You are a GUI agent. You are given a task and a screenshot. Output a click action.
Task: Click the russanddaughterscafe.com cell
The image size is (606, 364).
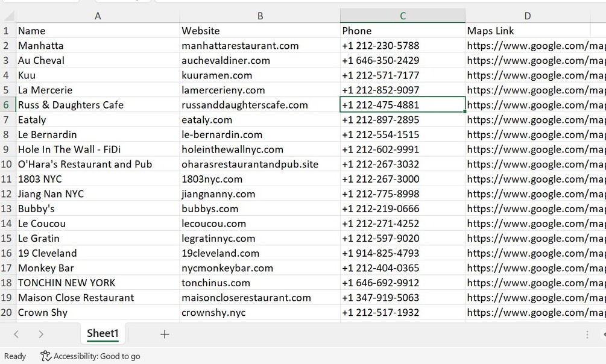click(x=260, y=105)
